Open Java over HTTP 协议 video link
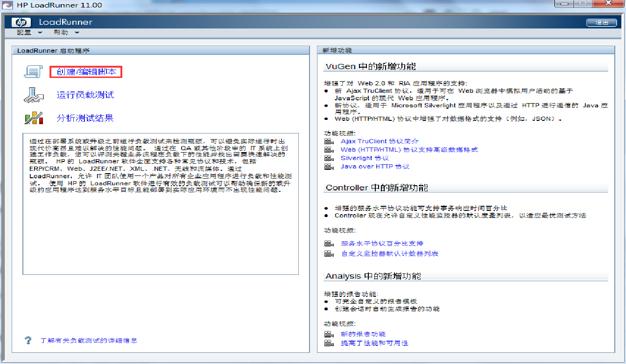This screenshot has width=626, height=364. click(x=375, y=167)
